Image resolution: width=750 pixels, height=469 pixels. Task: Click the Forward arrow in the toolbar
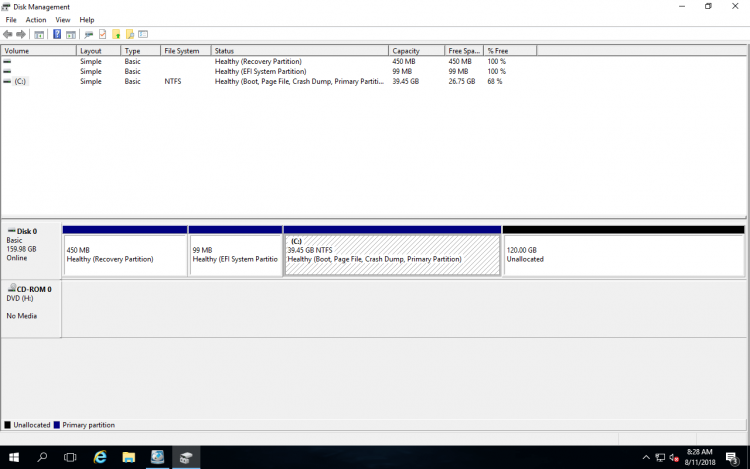pyautogui.click(x=21, y=34)
